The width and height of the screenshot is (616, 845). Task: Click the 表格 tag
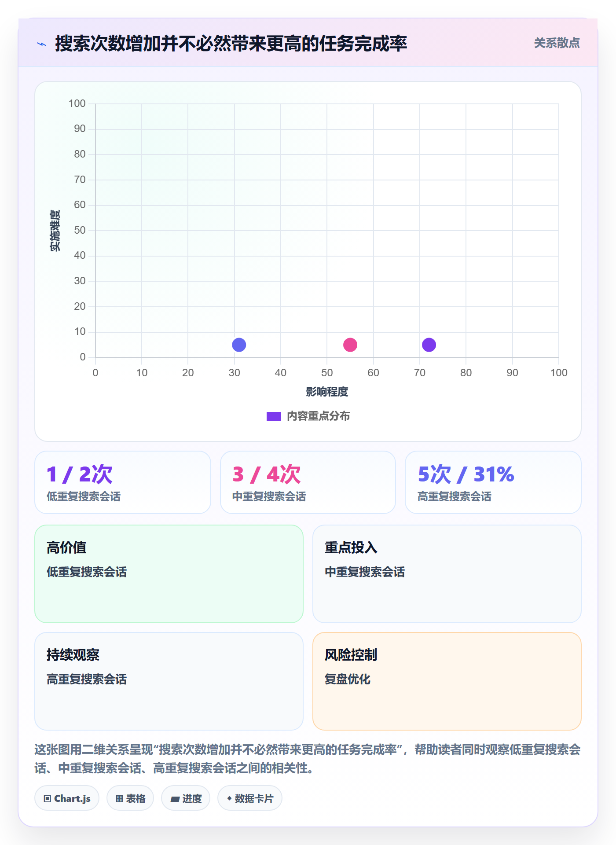[x=130, y=798]
